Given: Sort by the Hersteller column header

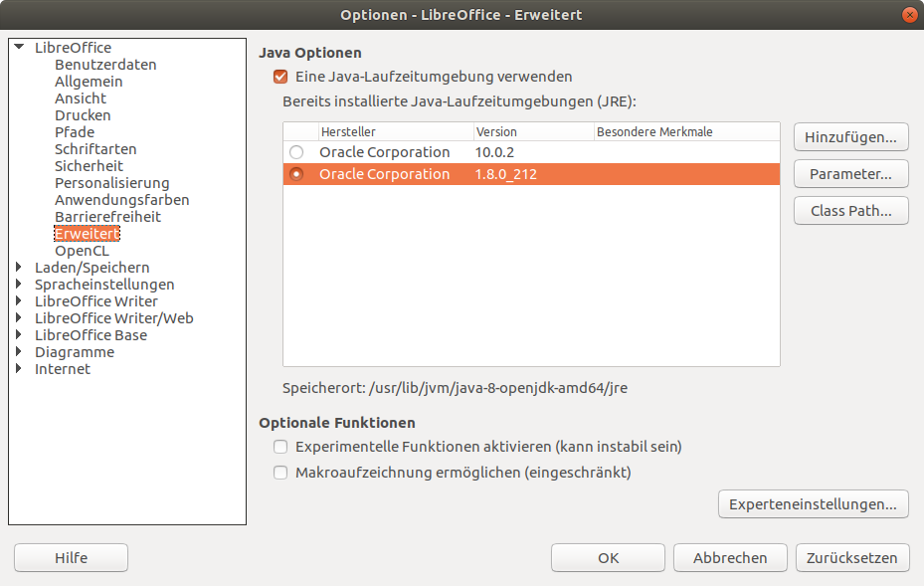Looking at the screenshot, I should coord(396,132).
